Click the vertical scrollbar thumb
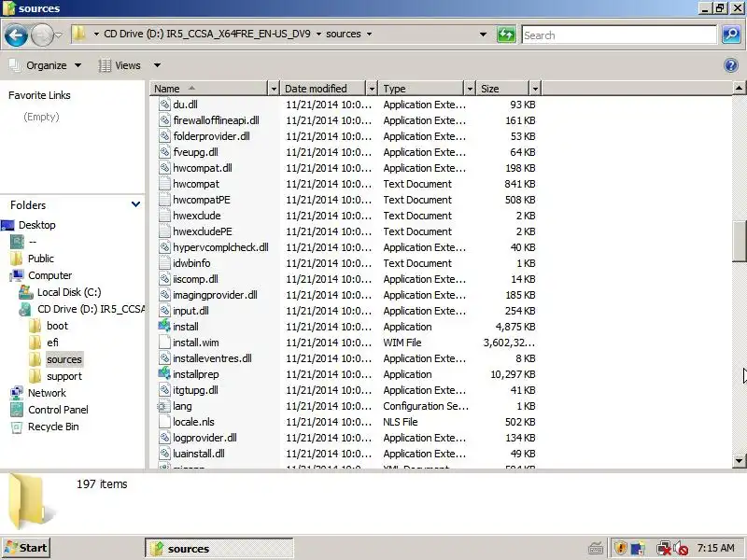Image resolution: width=747 pixels, height=560 pixels. click(x=739, y=242)
